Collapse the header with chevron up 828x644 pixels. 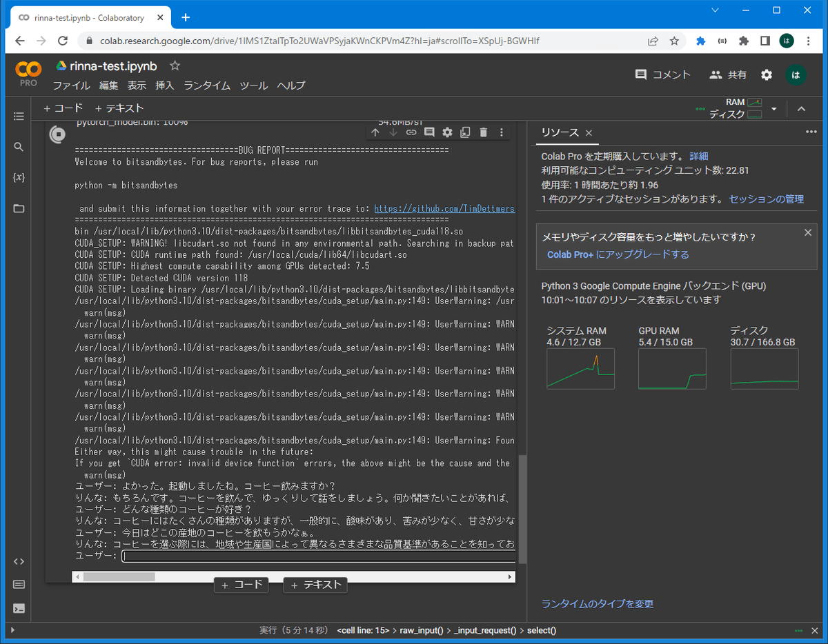pyautogui.click(x=801, y=109)
